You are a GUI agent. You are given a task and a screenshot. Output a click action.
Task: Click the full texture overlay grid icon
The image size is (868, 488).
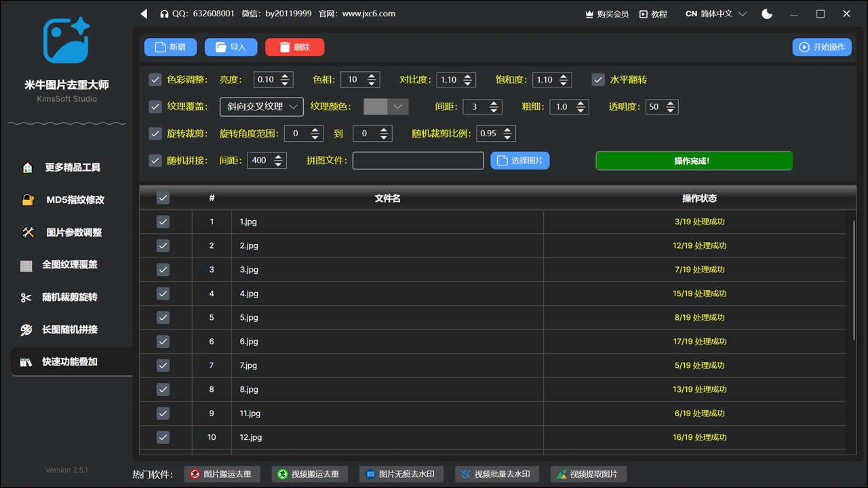pyautogui.click(x=26, y=265)
